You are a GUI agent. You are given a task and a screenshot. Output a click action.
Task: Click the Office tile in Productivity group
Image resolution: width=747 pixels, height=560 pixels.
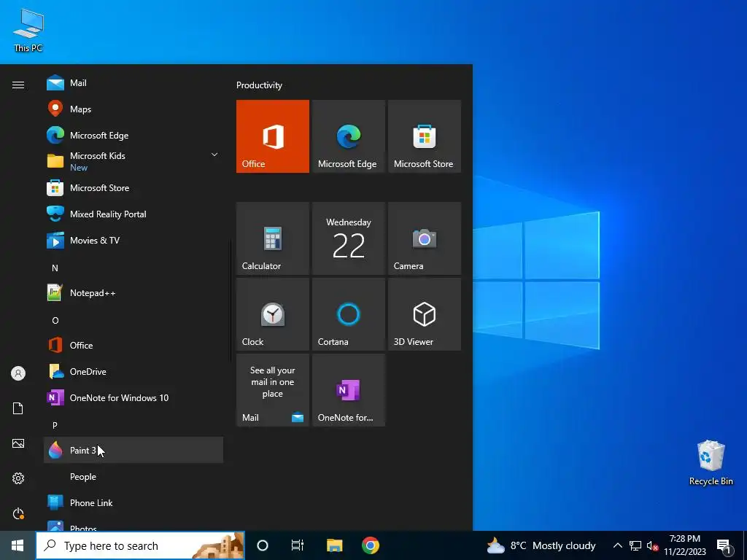coord(273,136)
